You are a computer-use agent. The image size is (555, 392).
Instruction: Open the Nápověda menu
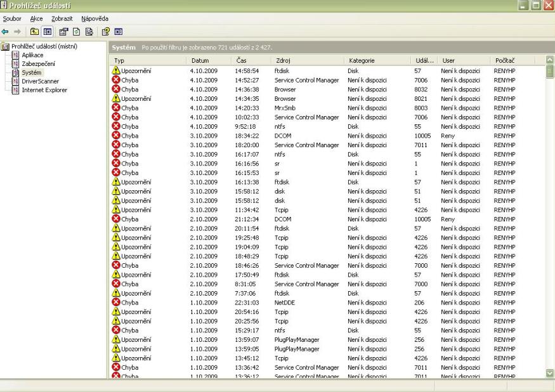click(x=95, y=18)
